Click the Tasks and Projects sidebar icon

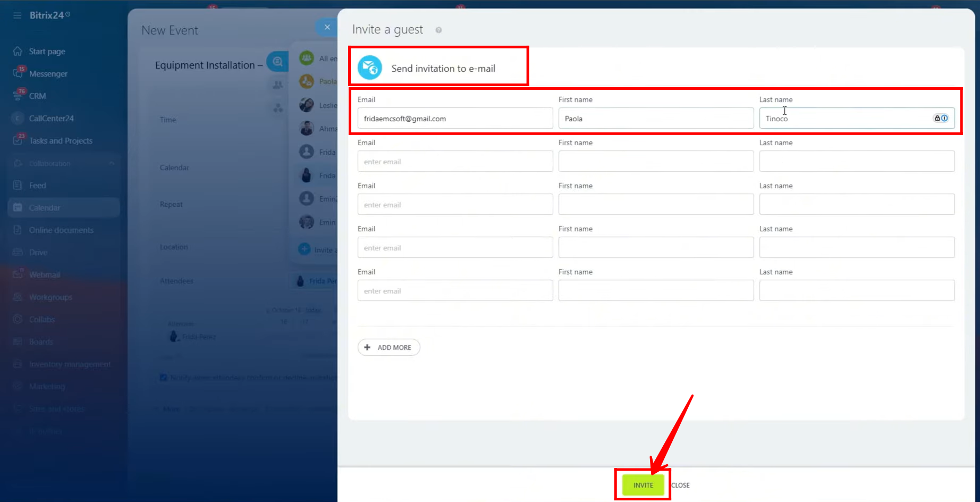pyautogui.click(x=18, y=140)
